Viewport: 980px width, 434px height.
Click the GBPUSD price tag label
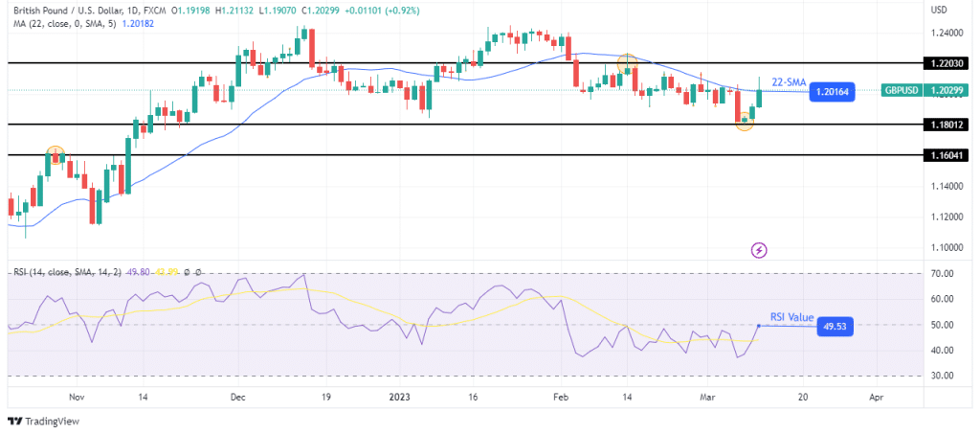[x=901, y=91]
